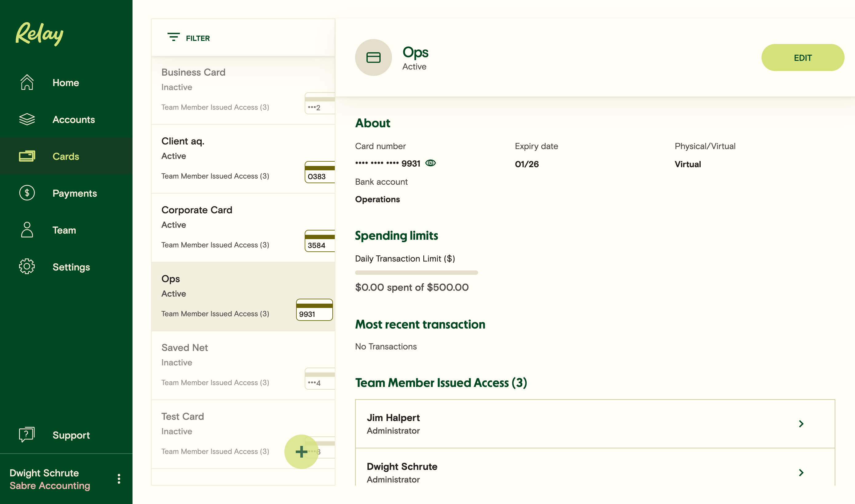Expand Jim Halpert access chevron
The image size is (855, 504).
801,423
